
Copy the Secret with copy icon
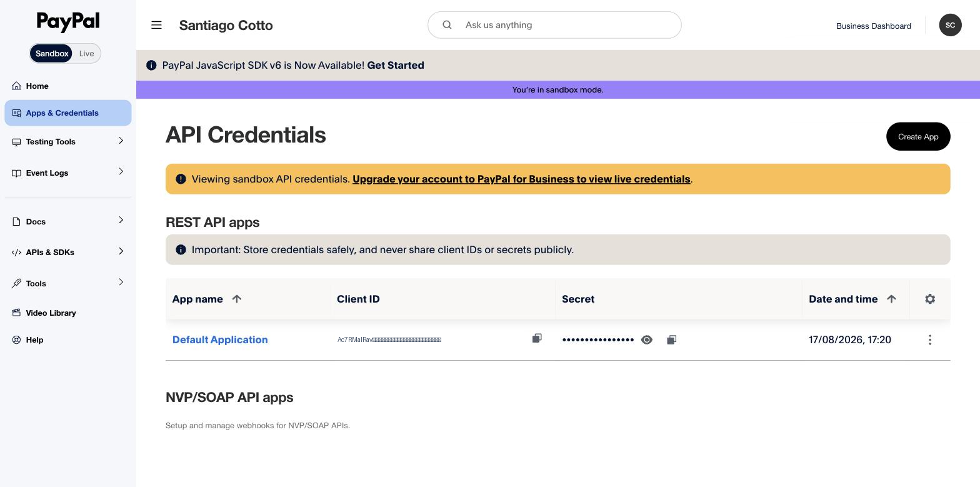(x=671, y=339)
